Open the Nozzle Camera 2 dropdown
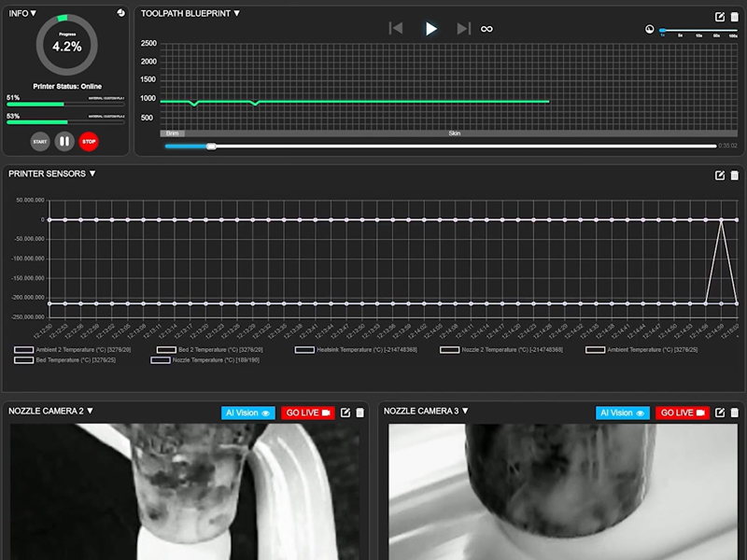 (90, 411)
